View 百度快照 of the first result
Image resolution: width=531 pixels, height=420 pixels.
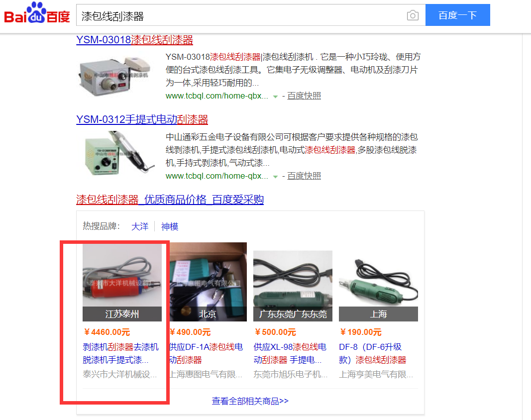304,96
